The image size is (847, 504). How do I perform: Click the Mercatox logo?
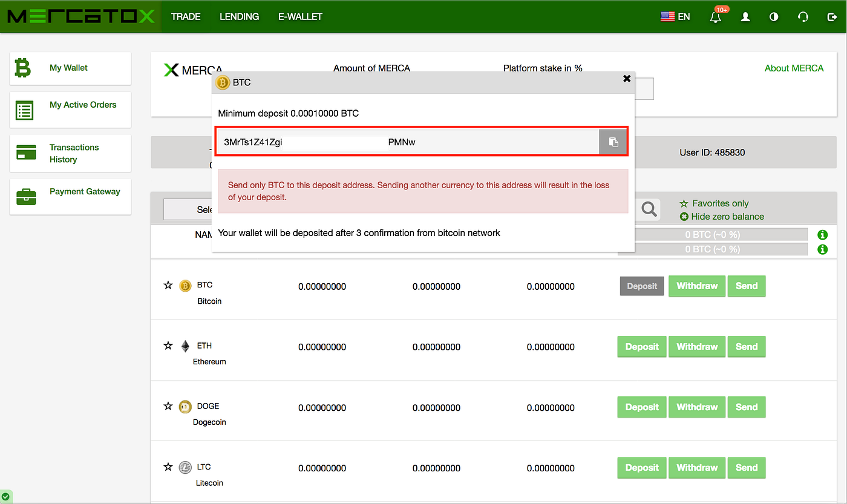point(81,16)
